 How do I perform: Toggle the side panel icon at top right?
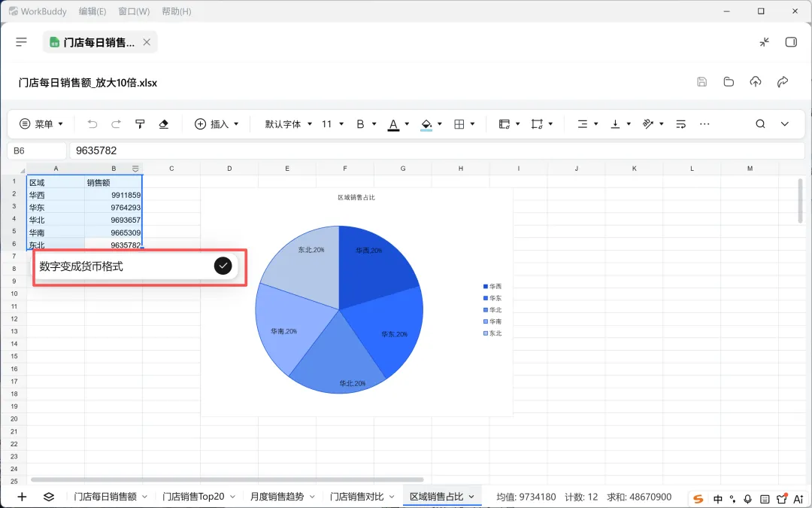[791, 42]
